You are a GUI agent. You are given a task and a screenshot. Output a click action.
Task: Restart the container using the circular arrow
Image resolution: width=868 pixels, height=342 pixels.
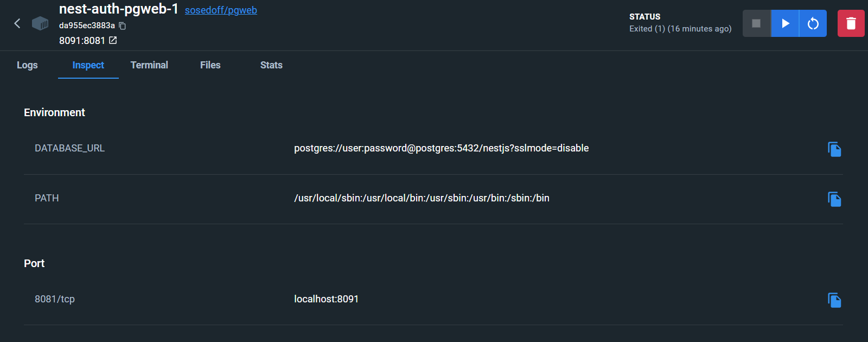(x=813, y=23)
